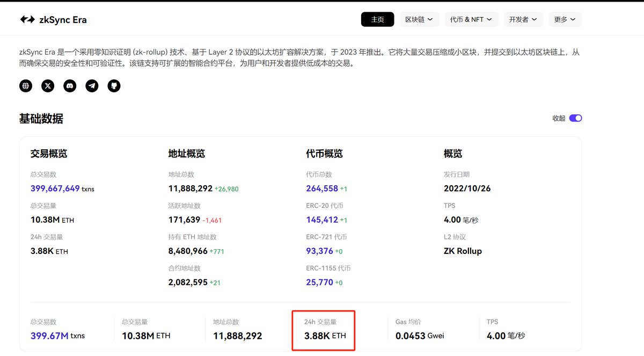Open the Telegram social icon

click(92, 85)
